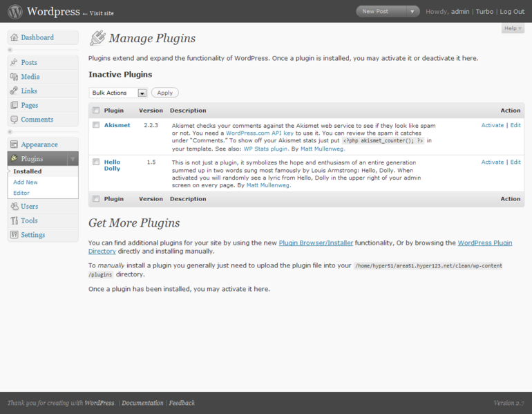Viewport: 532px width, 414px height.
Task: Click the Posts pushpin icon
Action: [14, 62]
